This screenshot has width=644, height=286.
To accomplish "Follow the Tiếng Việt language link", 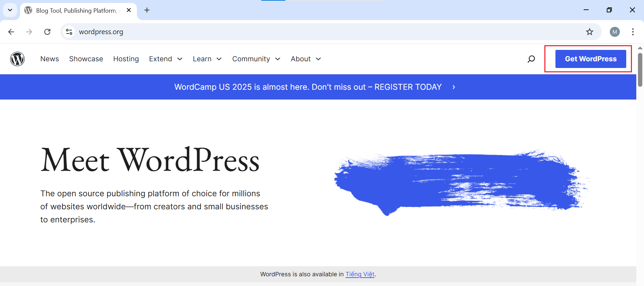I will (x=360, y=274).
